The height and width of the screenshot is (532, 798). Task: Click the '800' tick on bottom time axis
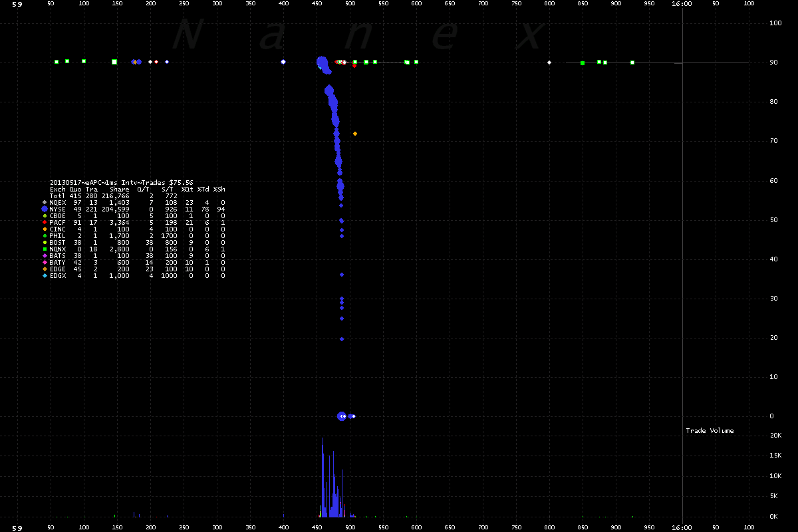pyautogui.click(x=549, y=528)
